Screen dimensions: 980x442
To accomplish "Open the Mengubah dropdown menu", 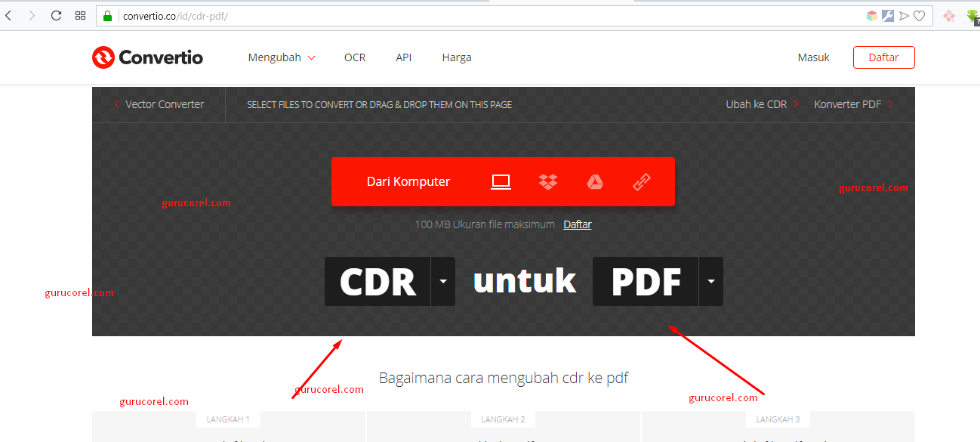I will tap(282, 57).
